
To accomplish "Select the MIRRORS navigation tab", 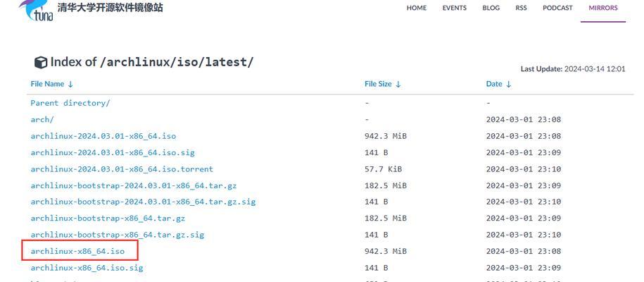I will click(x=603, y=8).
